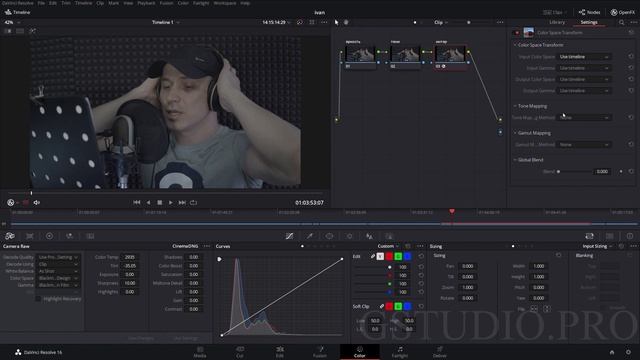
Task: Toggle the OpenFX panel button
Action: 622,12
